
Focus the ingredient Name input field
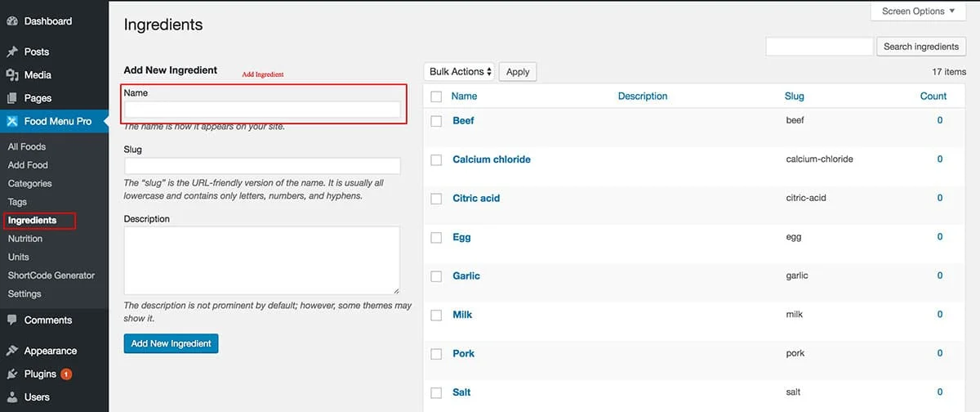262,110
